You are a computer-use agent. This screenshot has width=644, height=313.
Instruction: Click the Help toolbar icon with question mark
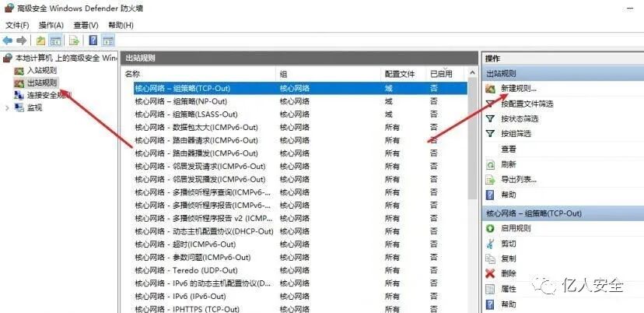click(x=93, y=40)
